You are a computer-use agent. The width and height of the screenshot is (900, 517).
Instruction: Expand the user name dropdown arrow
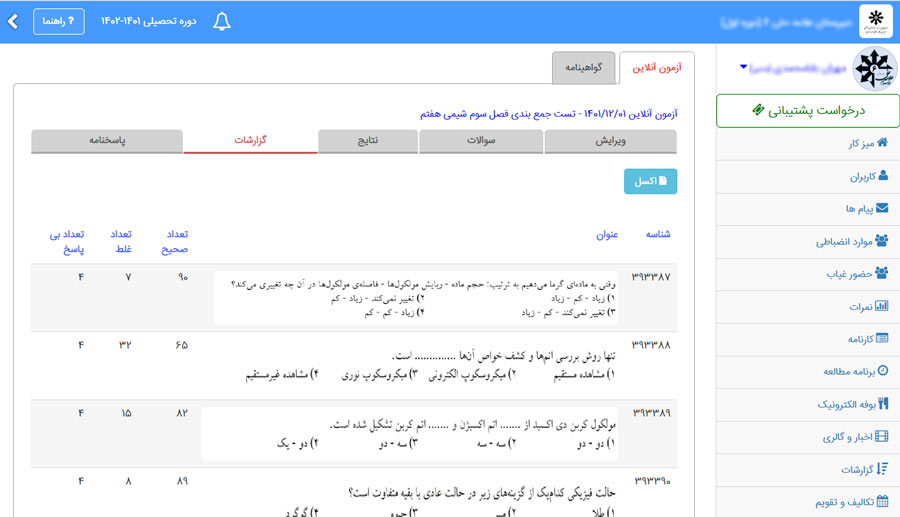[743, 67]
